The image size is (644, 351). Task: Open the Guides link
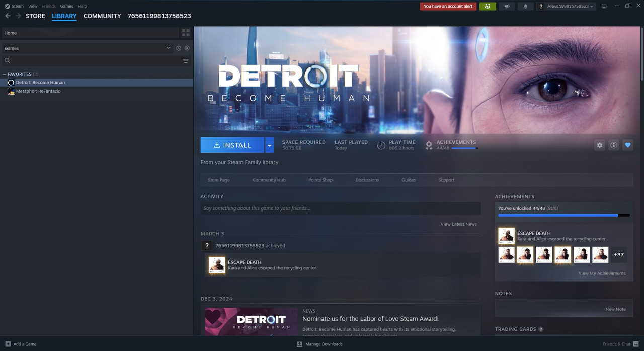tap(409, 180)
